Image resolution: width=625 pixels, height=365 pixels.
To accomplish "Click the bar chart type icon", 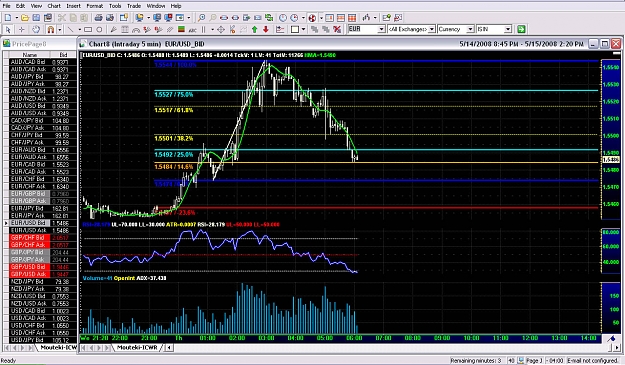I will pos(366,18).
